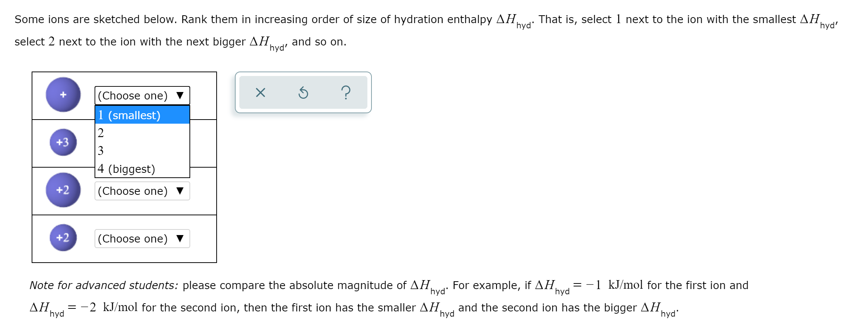The width and height of the screenshot is (868, 336).
Task: Click the small +3 charged ion sphere
Action: click(x=63, y=142)
